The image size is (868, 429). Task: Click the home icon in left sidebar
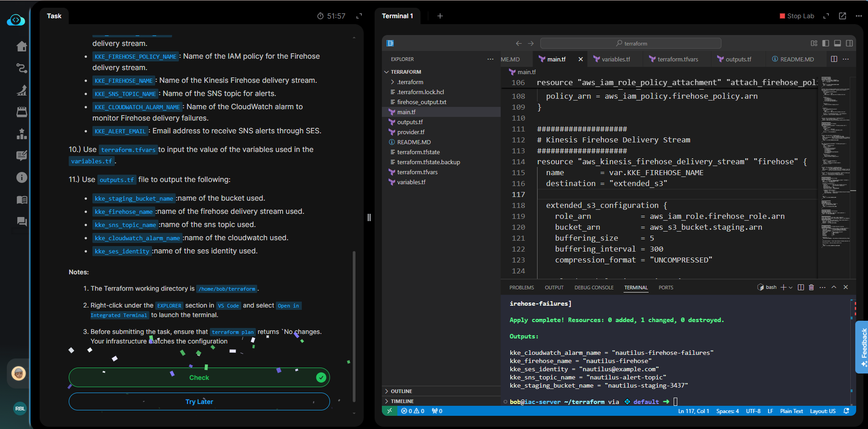(x=21, y=46)
